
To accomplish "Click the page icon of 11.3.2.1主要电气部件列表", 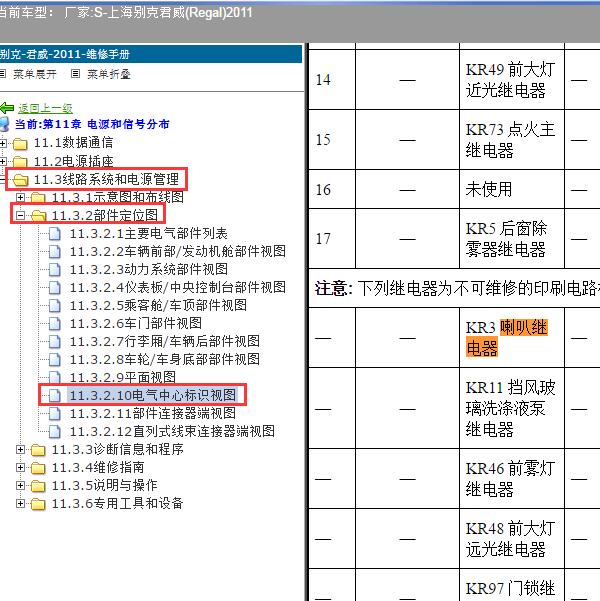I will 55,233.
